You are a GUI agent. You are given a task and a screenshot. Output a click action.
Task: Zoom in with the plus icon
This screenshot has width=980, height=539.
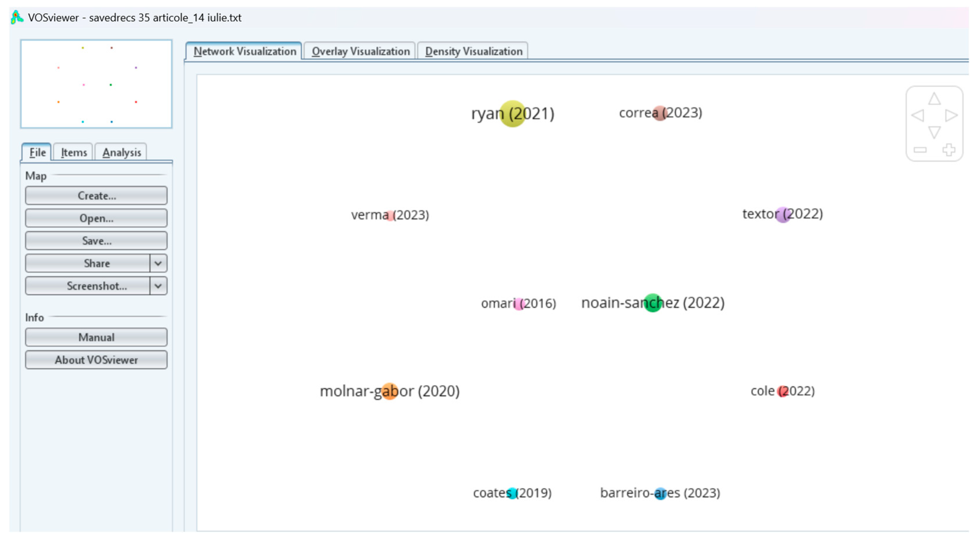click(x=949, y=150)
